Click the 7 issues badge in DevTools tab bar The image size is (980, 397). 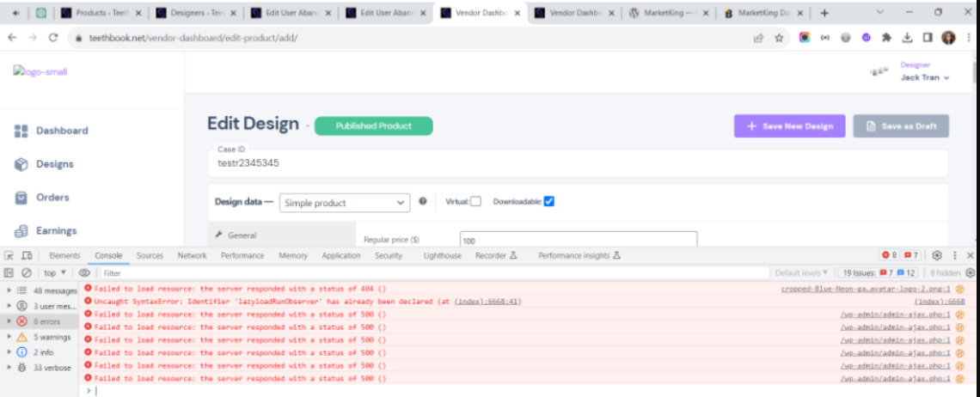(910, 255)
